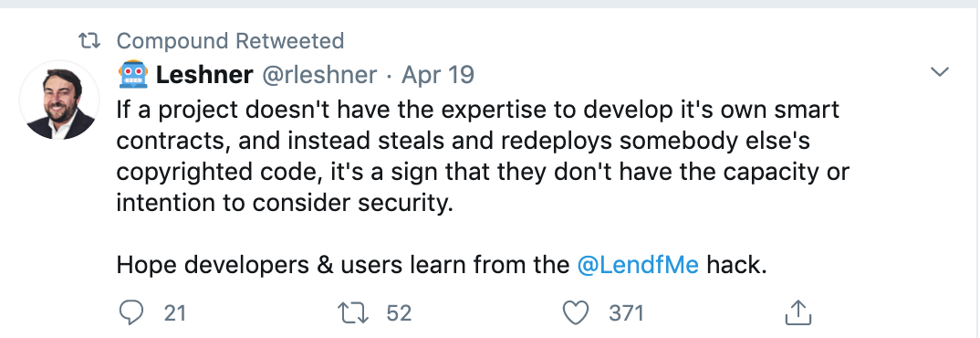This screenshot has width=980, height=338.
Task: Click the sentence starting Hope developers & users
Action: point(442,266)
